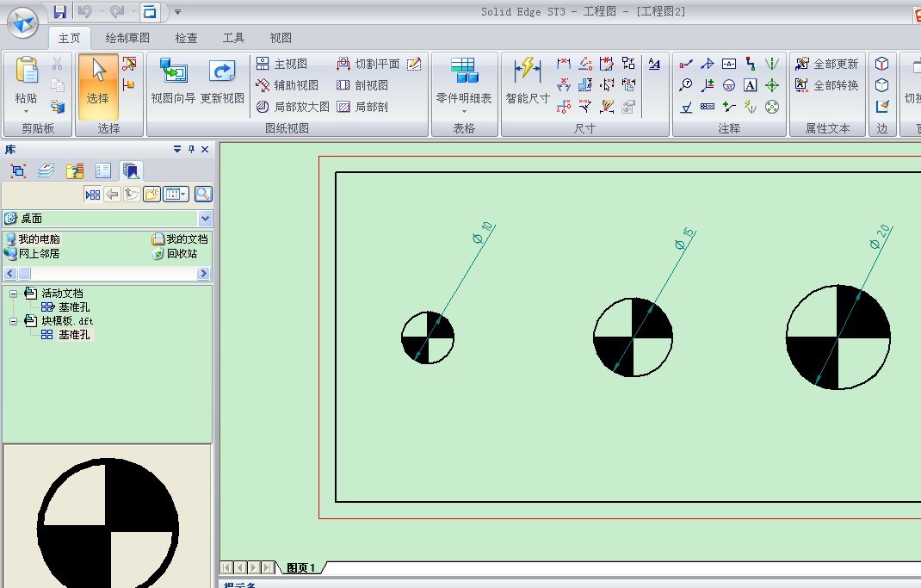Switch to the 绘制草图 ribbon tab
Viewport: 921px width, 588px height.
click(x=127, y=38)
